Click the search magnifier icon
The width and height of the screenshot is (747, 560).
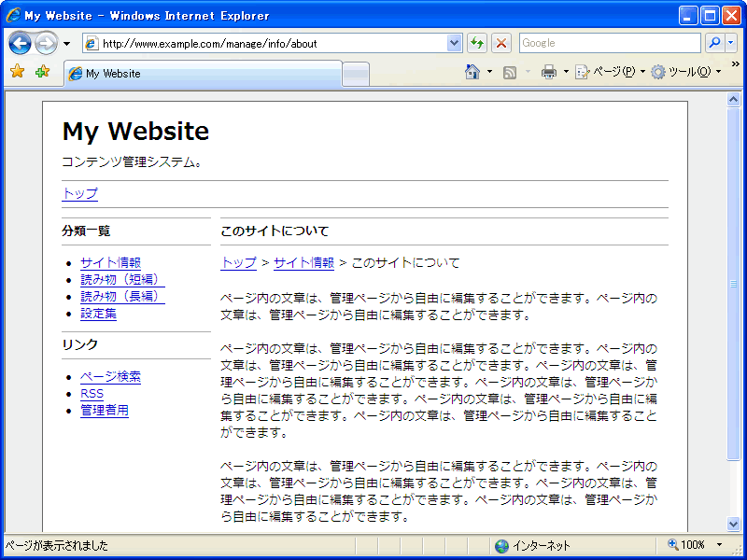click(714, 43)
